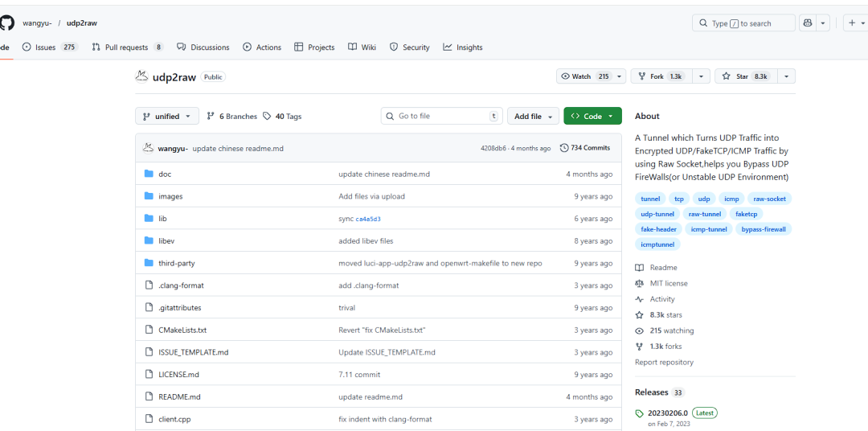Open the Pull requests tab
Screen dimensions: 868x431
click(128, 47)
